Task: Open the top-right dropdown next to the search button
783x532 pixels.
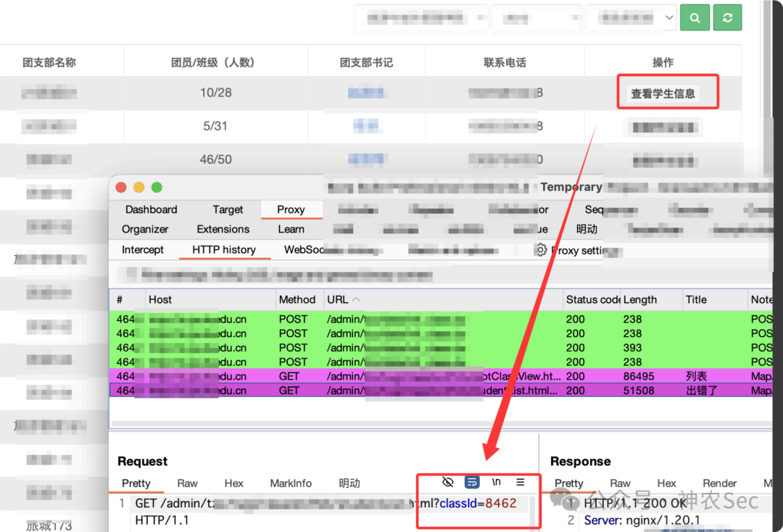Action: (668, 17)
